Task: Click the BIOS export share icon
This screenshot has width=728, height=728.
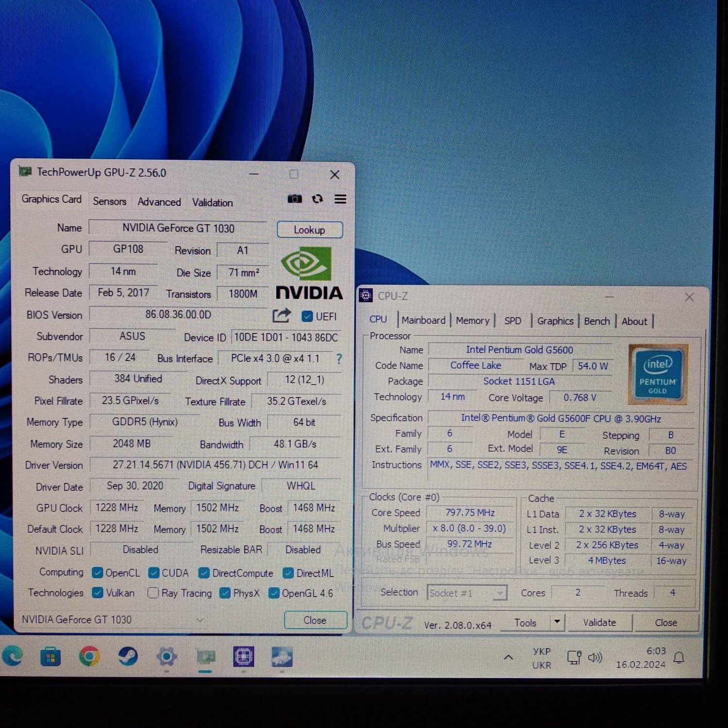Action: (x=281, y=315)
